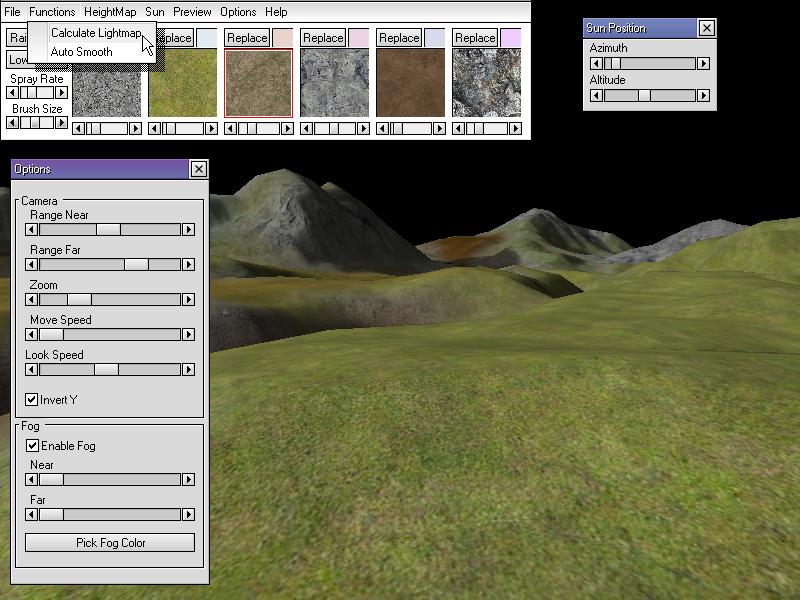Click right arrow of Zoom slider
Viewport: 800px width, 600px height.
pos(188,300)
